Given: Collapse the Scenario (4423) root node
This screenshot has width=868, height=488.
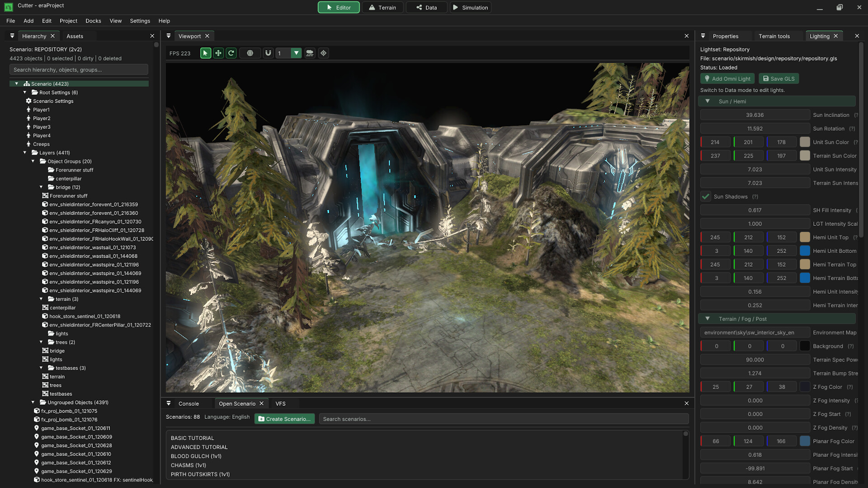Looking at the screenshot, I should click(x=17, y=84).
